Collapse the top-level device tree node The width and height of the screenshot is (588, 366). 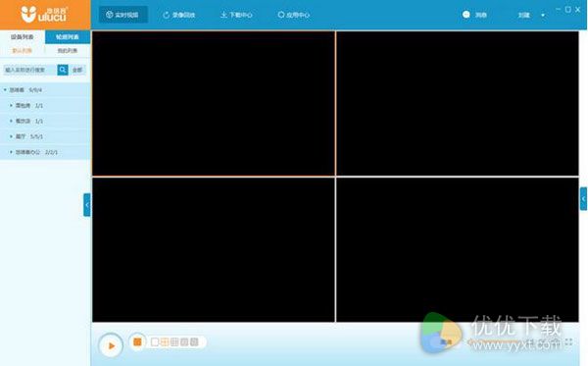click(x=5, y=89)
